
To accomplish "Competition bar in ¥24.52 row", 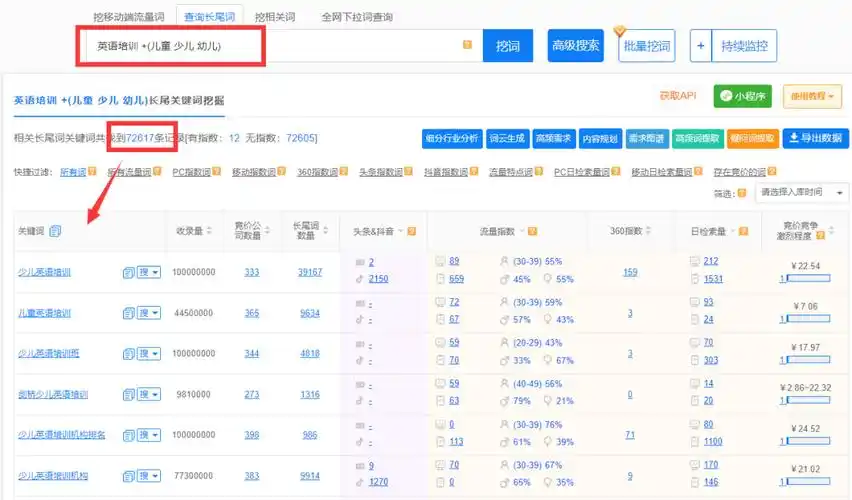I will coord(809,441).
